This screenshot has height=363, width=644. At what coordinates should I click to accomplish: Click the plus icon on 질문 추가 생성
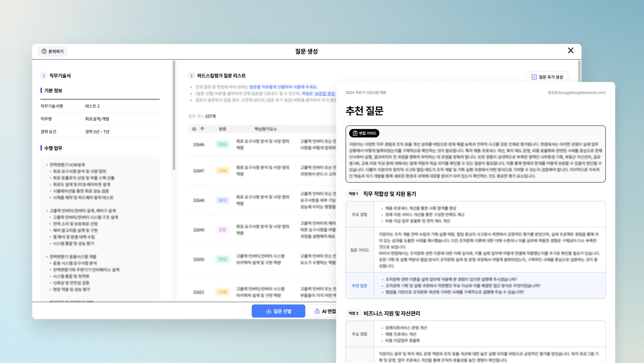[534, 77]
